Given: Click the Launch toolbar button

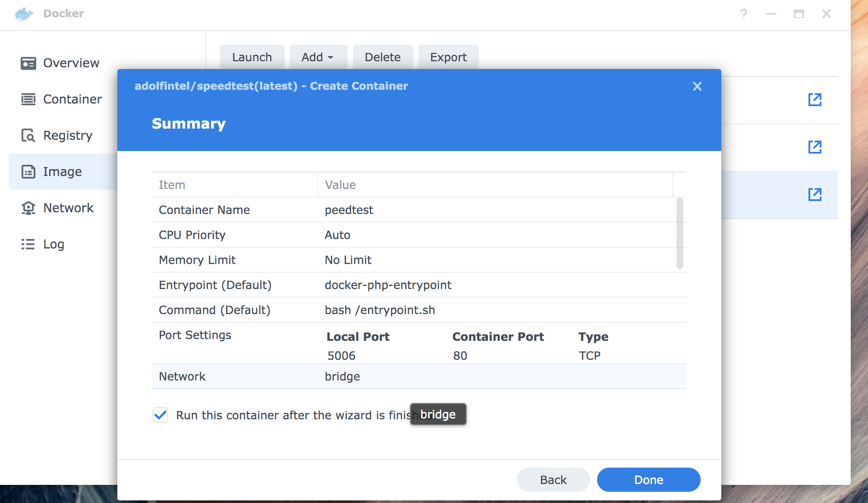Looking at the screenshot, I should pos(252,57).
